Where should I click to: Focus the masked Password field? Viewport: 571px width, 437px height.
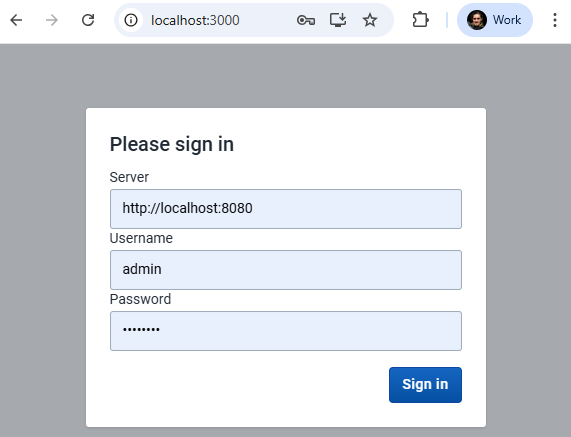286,331
